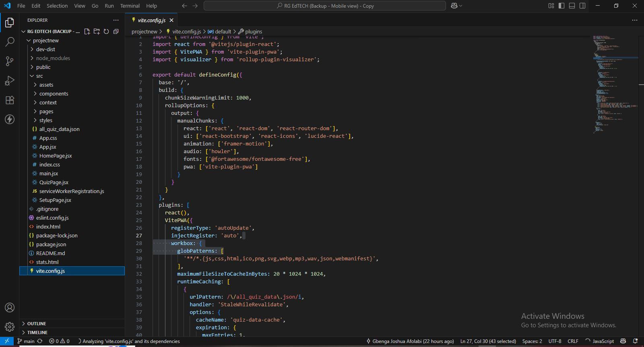Open the Terminal menu

click(130, 6)
